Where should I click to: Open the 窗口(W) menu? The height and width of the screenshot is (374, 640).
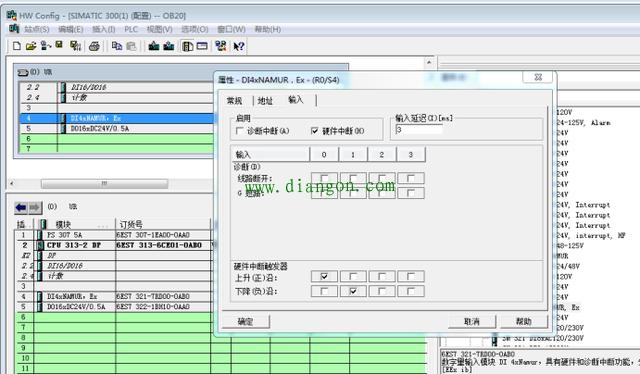(231, 29)
